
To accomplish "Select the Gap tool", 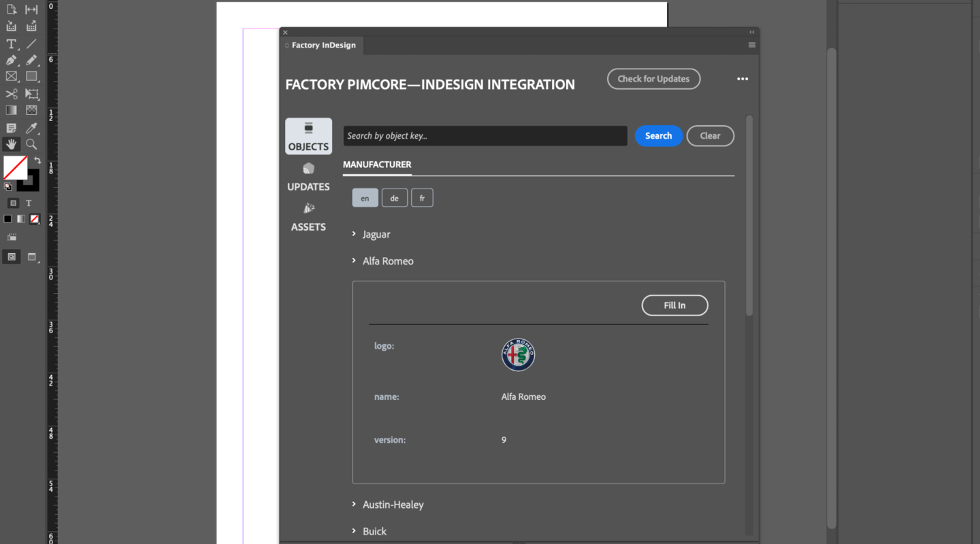I will [x=31, y=10].
